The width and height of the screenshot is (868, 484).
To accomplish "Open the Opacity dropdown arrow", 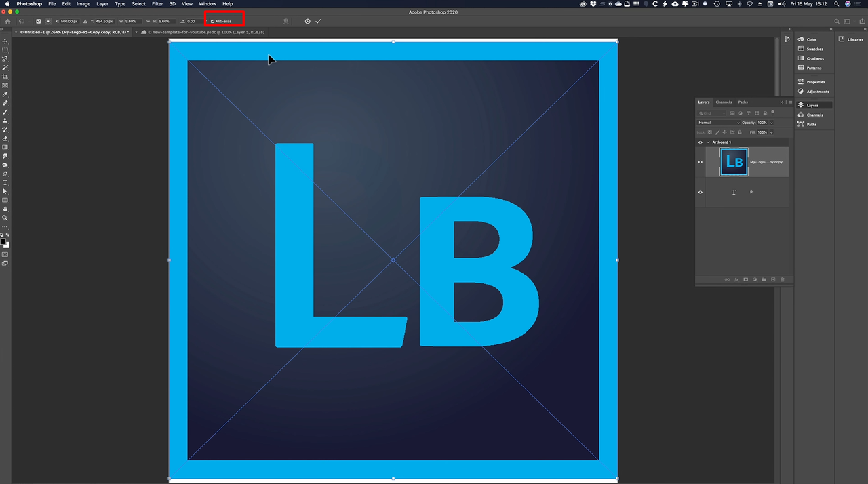I will (772, 123).
